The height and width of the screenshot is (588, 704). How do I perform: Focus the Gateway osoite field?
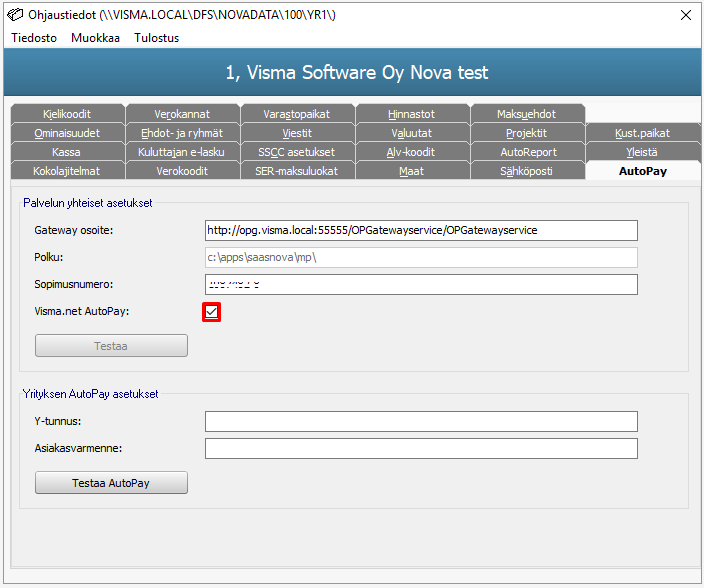[421, 231]
